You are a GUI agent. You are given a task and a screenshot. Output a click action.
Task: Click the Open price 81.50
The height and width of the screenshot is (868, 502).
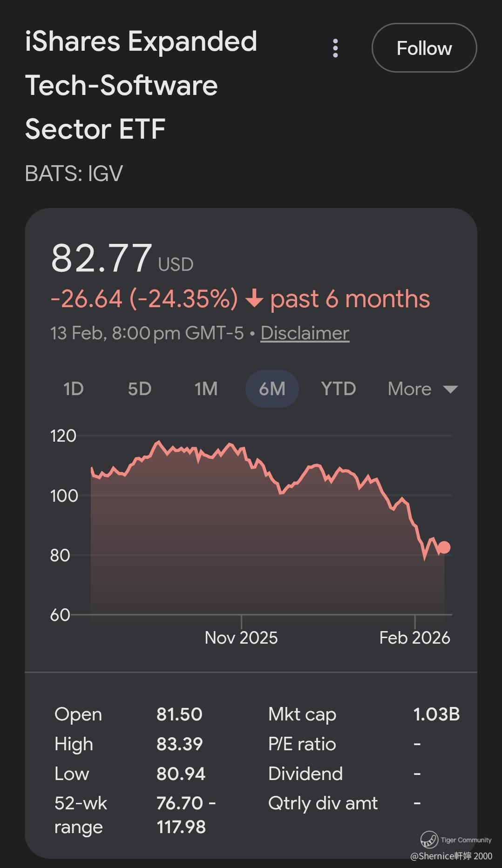pyautogui.click(x=179, y=714)
